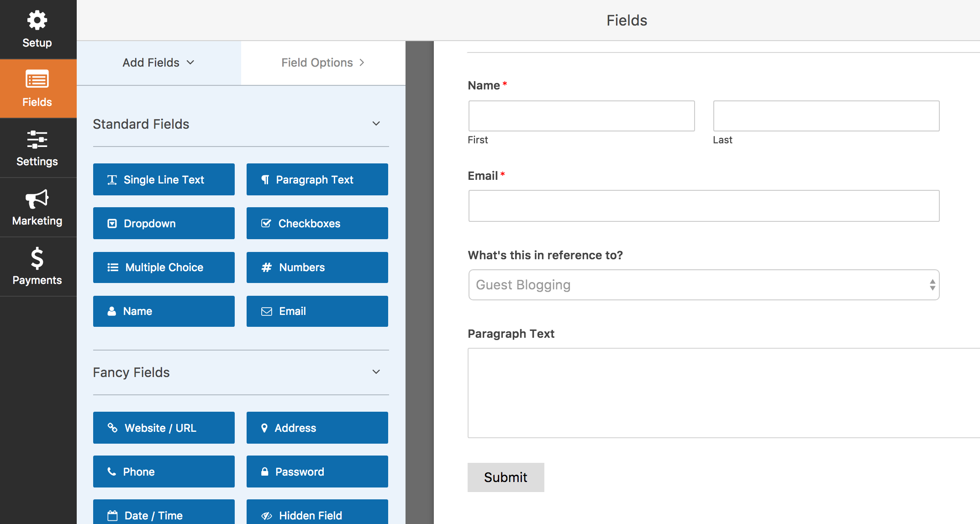Add a Website / URL field
The height and width of the screenshot is (524, 980).
point(163,428)
